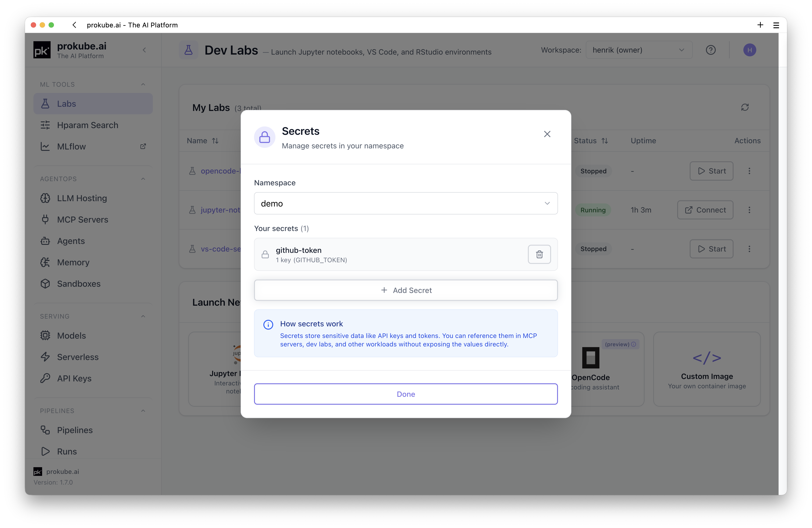Navigate back with the browser arrow
The image size is (812, 528).
(x=74, y=25)
